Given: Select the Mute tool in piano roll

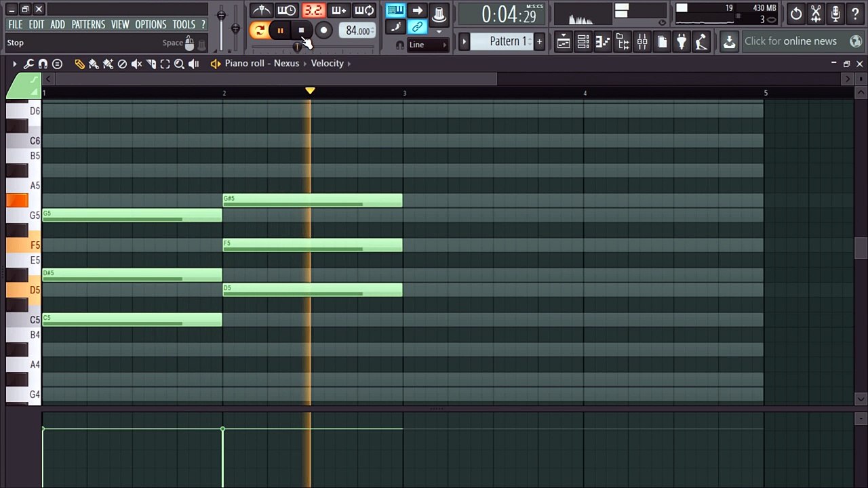Looking at the screenshot, I should 136,64.
